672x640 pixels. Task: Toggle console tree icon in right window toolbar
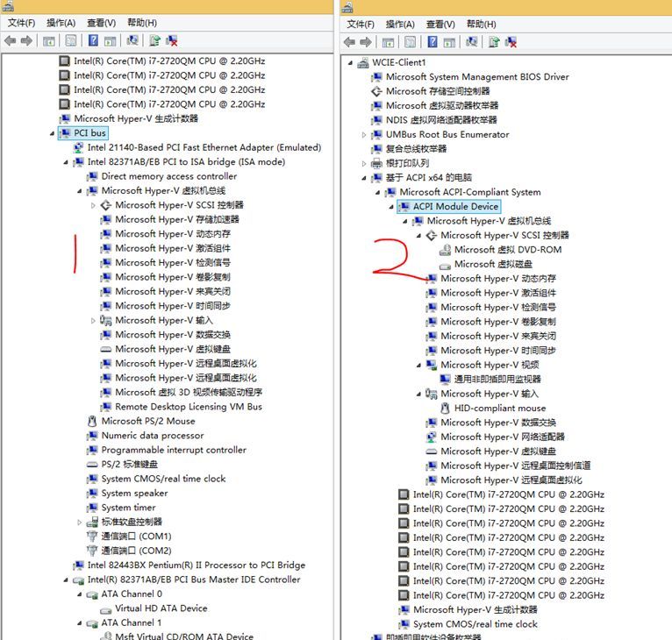pos(388,42)
